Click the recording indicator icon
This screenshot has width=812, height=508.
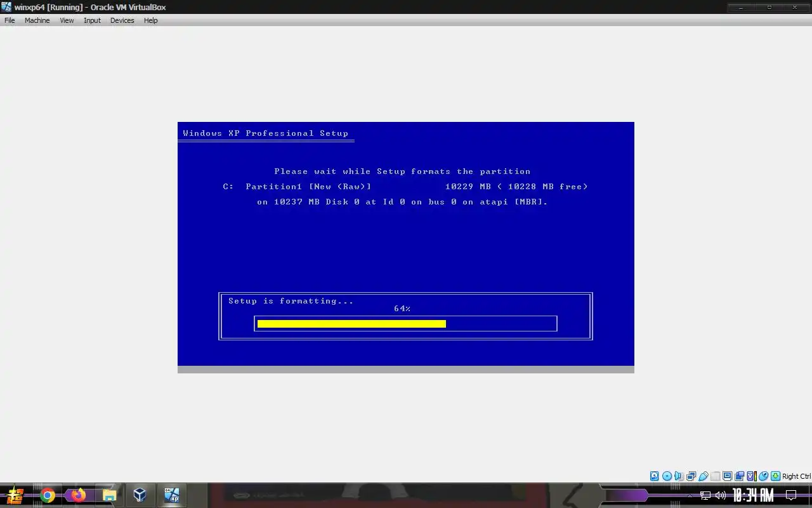[739, 476]
